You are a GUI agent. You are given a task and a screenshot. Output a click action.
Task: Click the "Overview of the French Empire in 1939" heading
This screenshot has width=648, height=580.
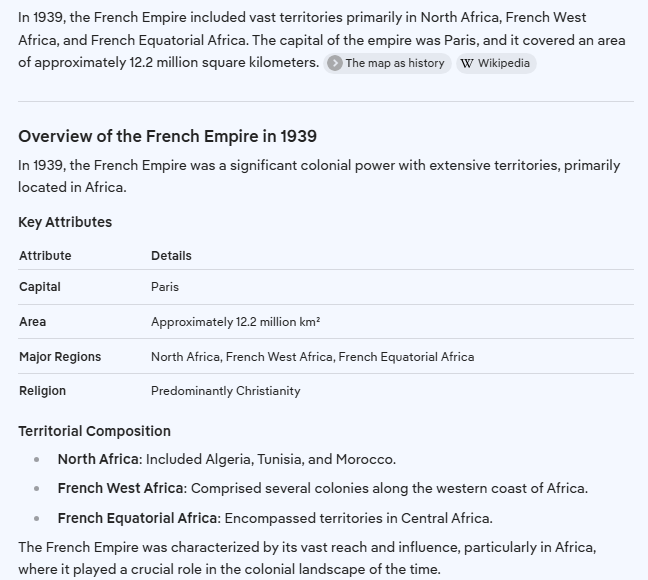click(x=167, y=136)
